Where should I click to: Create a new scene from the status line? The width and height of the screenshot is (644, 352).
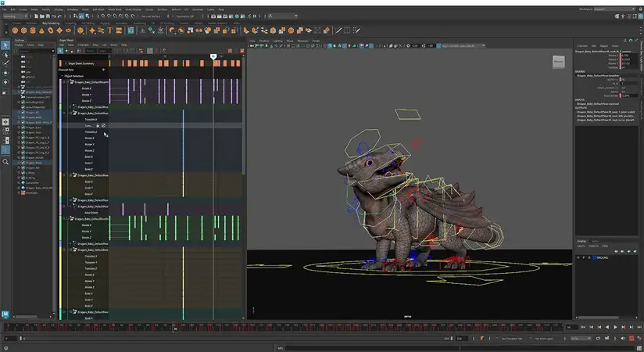37,16
